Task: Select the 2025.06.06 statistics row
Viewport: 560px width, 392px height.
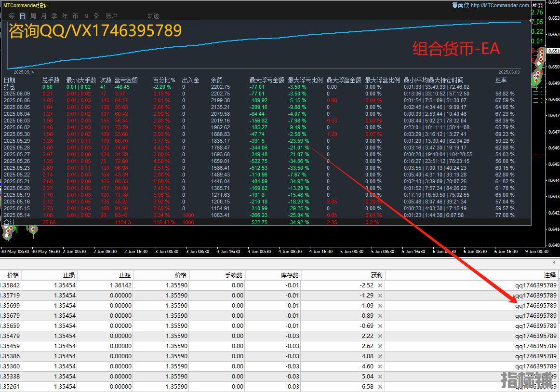Action: (x=266, y=100)
